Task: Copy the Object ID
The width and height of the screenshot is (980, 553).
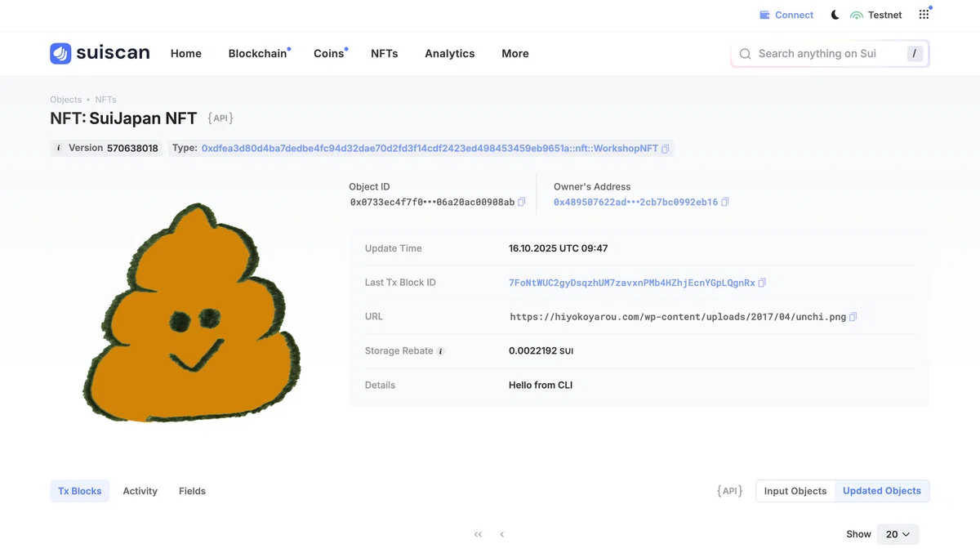Action: [522, 202]
